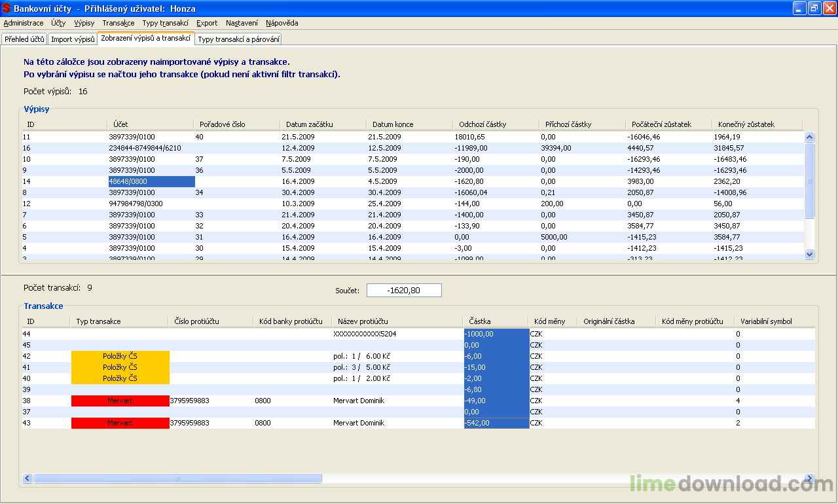This screenshot has height=504, width=838.
Task: Click the red Mervart cell in transaction 38
Action: [x=120, y=401]
